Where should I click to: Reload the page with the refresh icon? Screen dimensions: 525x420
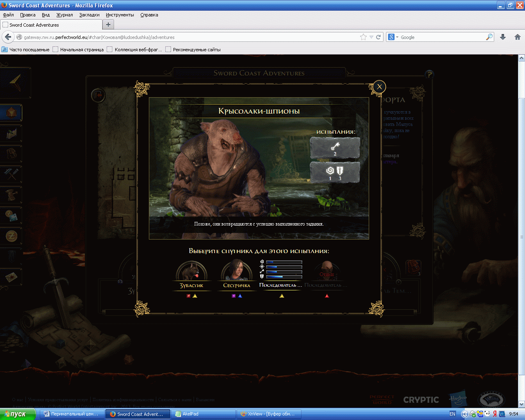(x=378, y=37)
